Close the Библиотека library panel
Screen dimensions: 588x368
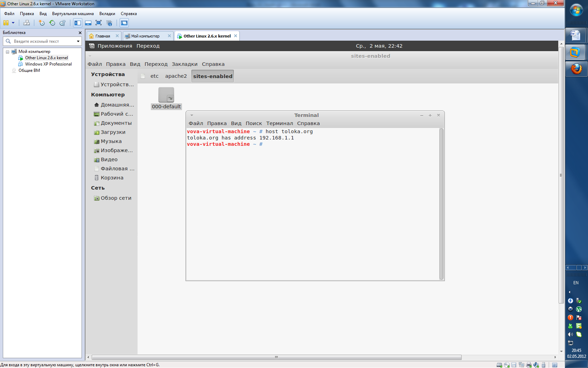point(80,33)
